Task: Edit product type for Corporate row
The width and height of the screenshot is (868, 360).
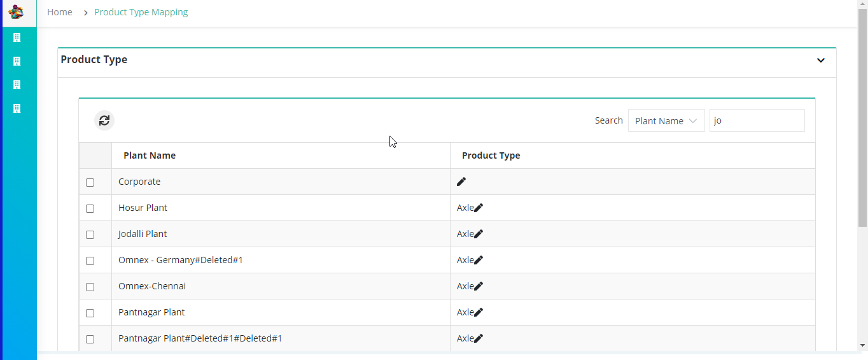Action: coord(461,182)
